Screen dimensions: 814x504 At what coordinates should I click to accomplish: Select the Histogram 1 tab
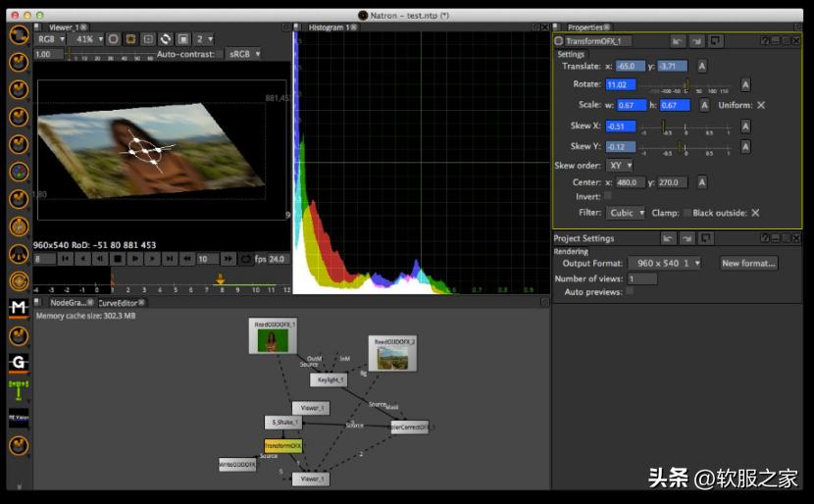329,27
